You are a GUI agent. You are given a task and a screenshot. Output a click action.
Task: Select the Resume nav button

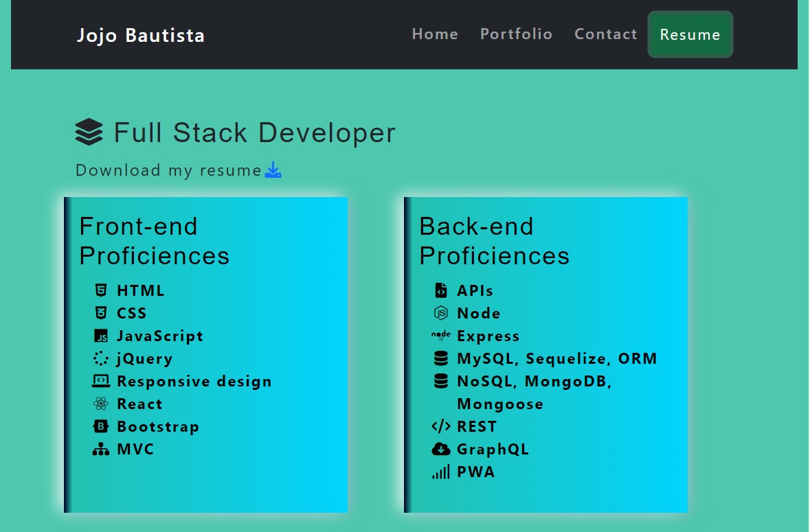coord(690,34)
